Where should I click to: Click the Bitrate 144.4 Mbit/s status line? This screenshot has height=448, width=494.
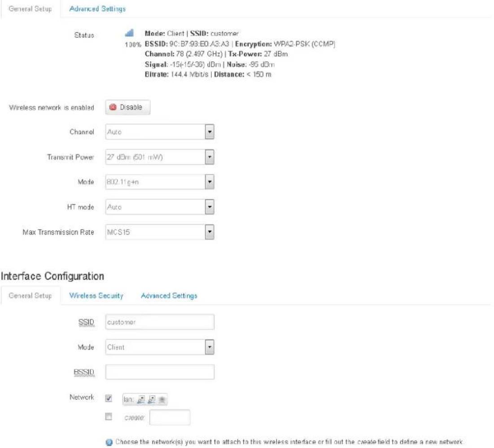[208, 75]
